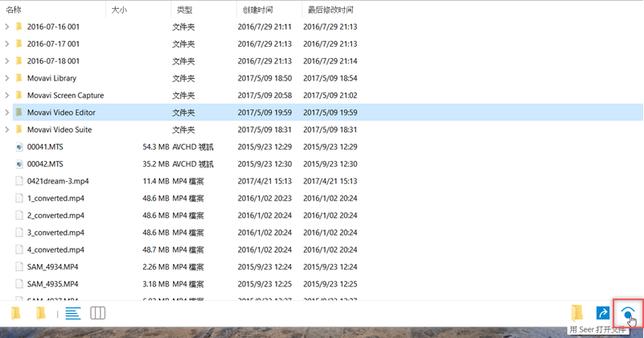Select the 2016-07-17 001 folder name

click(x=53, y=43)
